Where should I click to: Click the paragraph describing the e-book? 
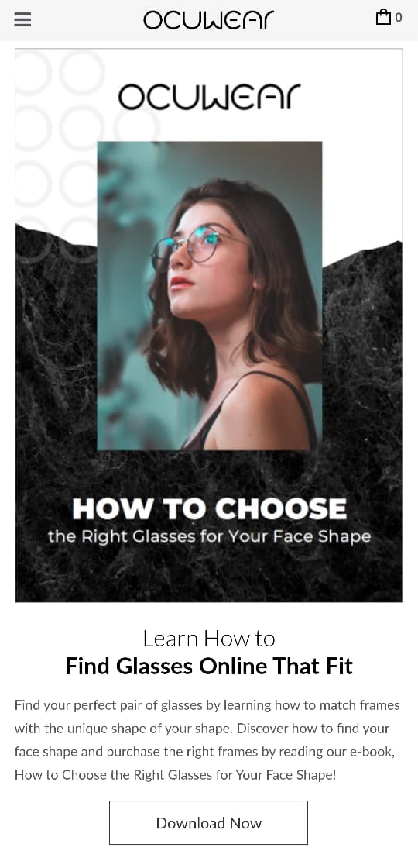tap(208, 740)
